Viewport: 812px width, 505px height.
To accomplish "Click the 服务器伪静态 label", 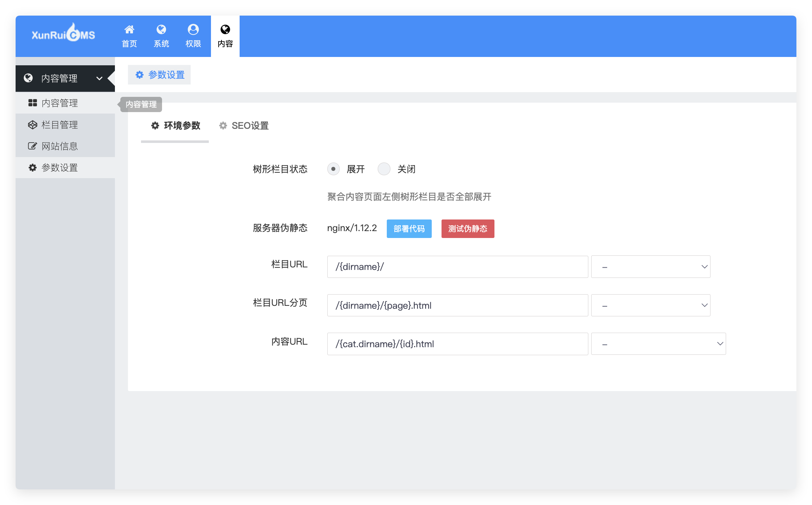I will [x=280, y=228].
